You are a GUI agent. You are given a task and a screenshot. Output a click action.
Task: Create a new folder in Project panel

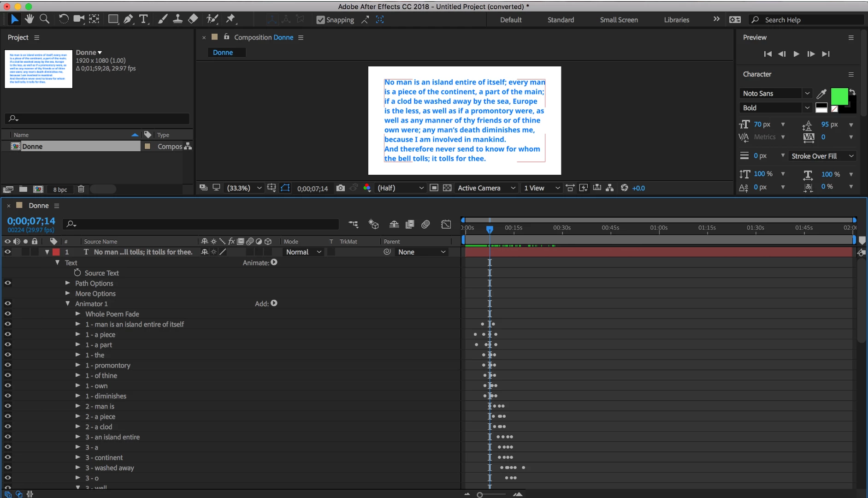click(x=23, y=189)
